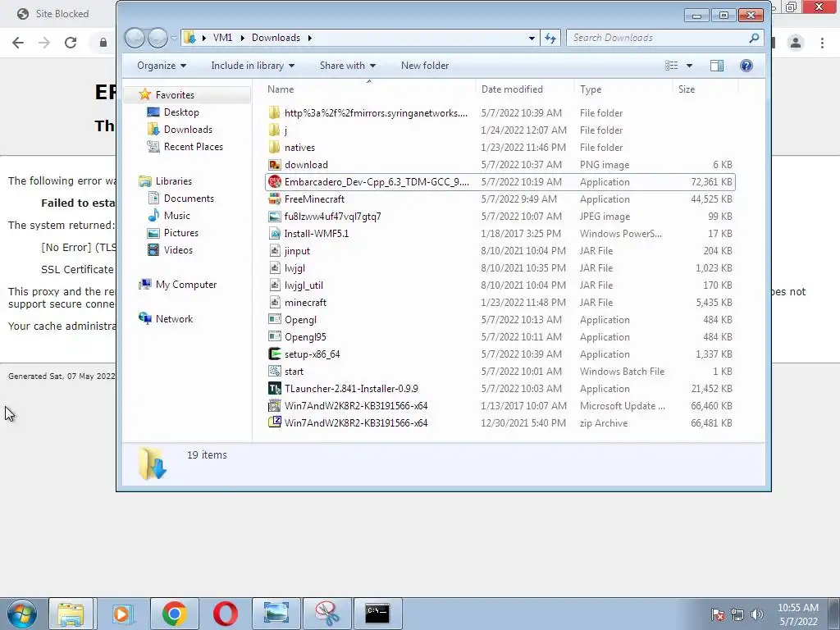This screenshot has width=840, height=630.
Task: Sort files by Size column header
Action: click(x=705, y=89)
